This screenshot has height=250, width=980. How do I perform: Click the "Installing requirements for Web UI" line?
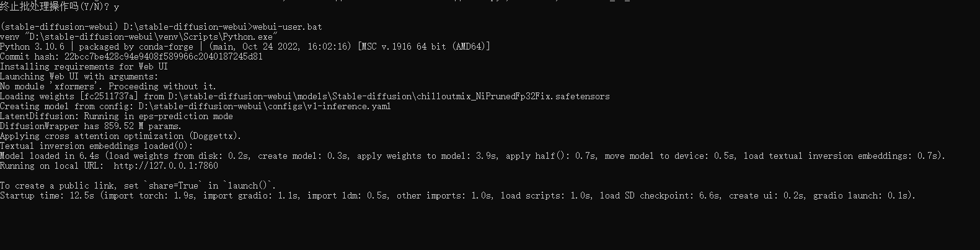coord(84,66)
